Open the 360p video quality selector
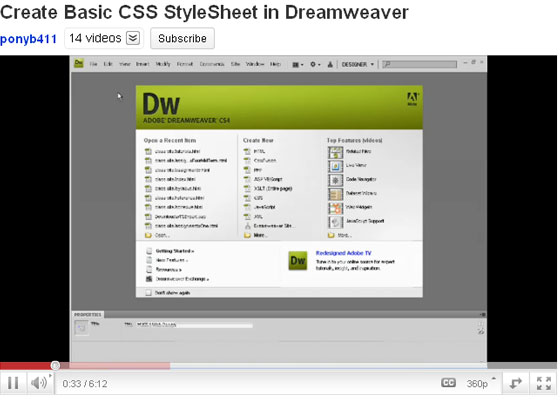The height and width of the screenshot is (400, 560). click(x=481, y=384)
